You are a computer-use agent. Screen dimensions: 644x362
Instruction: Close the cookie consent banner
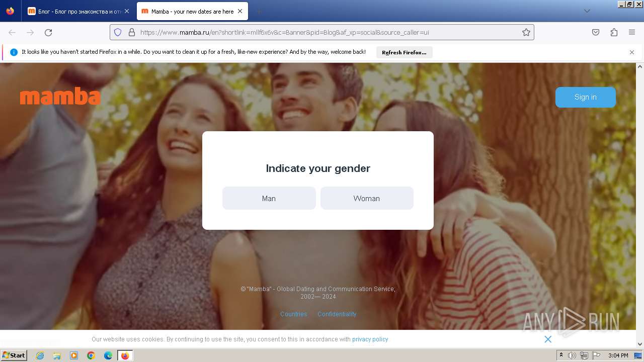point(548,339)
